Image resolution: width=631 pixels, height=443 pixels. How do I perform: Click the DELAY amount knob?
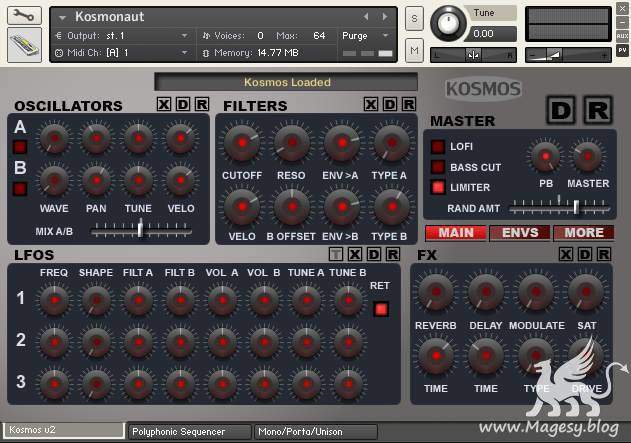point(486,292)
